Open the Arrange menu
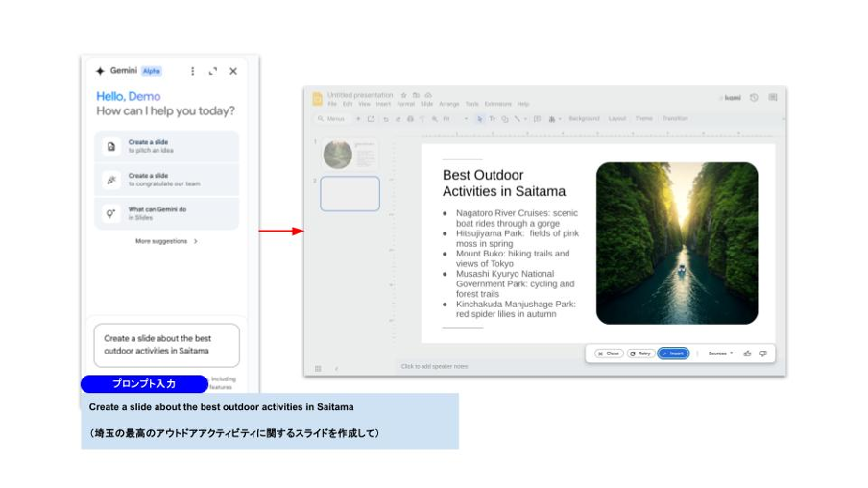This screenshot has height=488, width=868. [x=449, y=104]
